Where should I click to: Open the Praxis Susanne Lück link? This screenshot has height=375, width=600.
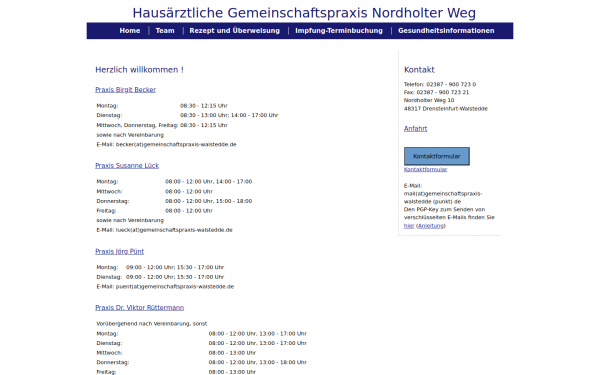click(127, 165)
